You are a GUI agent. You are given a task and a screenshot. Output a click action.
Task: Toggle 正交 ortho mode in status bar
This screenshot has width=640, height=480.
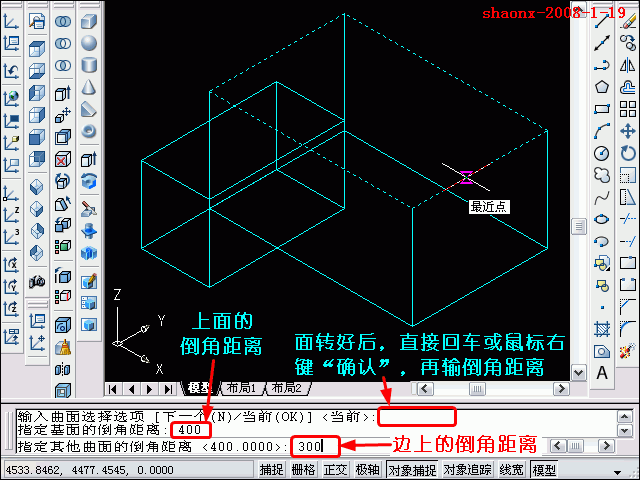tap(335, 470)
